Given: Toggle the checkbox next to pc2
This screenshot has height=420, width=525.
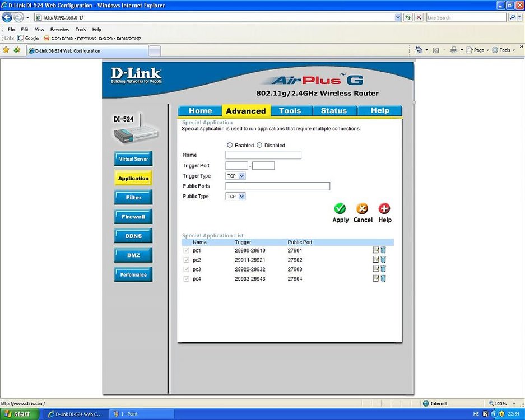Looking at the screenshot, I should (186, 260).
